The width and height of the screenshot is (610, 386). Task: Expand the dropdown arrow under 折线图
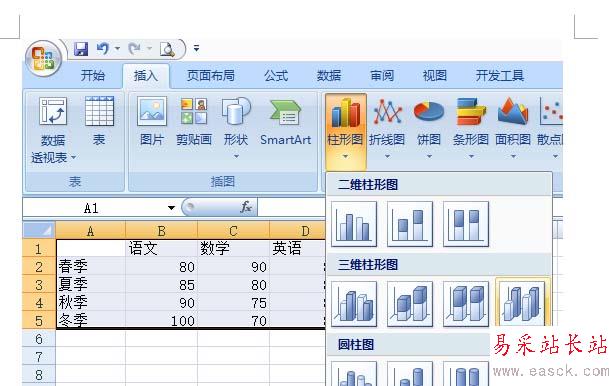[387, 156]
